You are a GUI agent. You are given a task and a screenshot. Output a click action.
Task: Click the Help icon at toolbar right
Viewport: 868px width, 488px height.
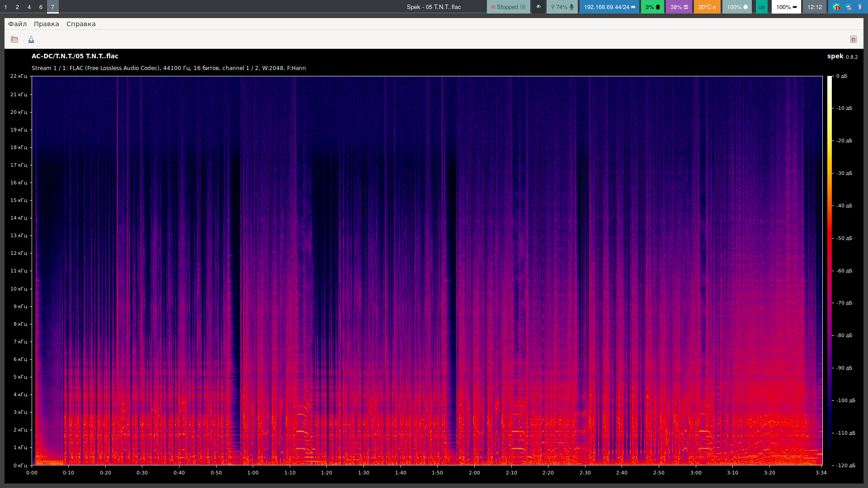click(853, 40)
